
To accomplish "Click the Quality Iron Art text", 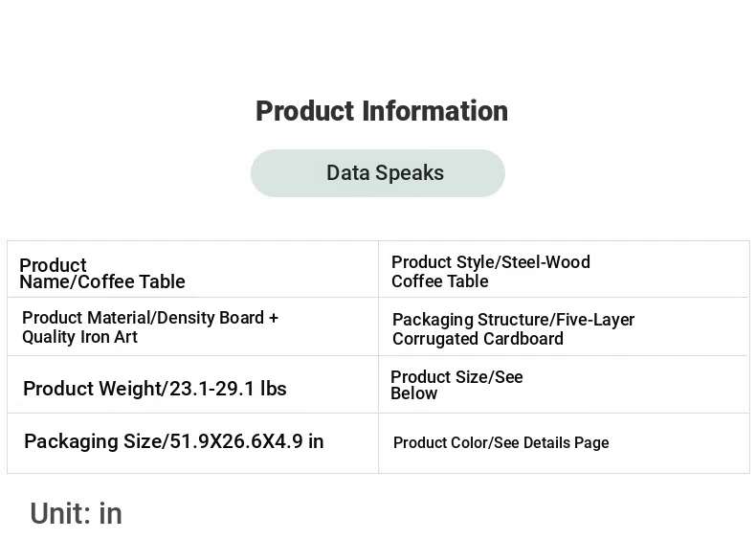I will tap(79, 337).
